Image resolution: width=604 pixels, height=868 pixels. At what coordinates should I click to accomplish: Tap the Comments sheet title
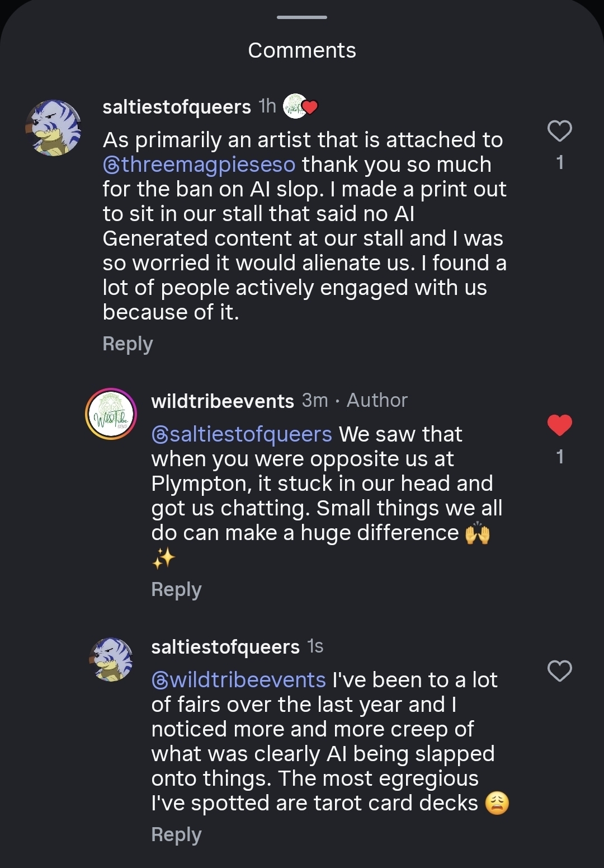[x=302, y=50]
